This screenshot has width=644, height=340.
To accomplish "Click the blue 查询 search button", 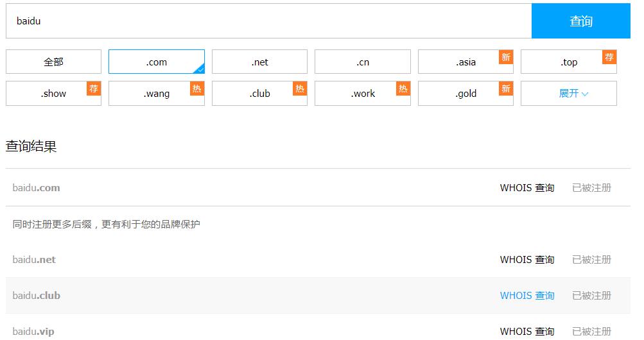I will [580, 21].
